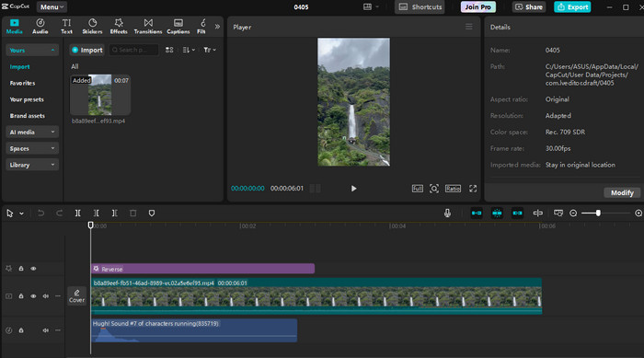
Task: Add a marker with the shield icon
Action: 152,213
